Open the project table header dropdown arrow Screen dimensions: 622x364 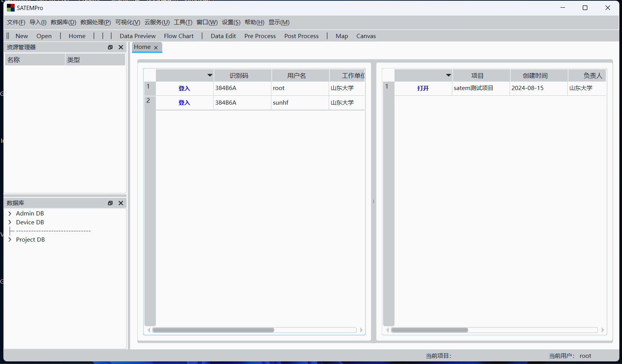point(448,75)
